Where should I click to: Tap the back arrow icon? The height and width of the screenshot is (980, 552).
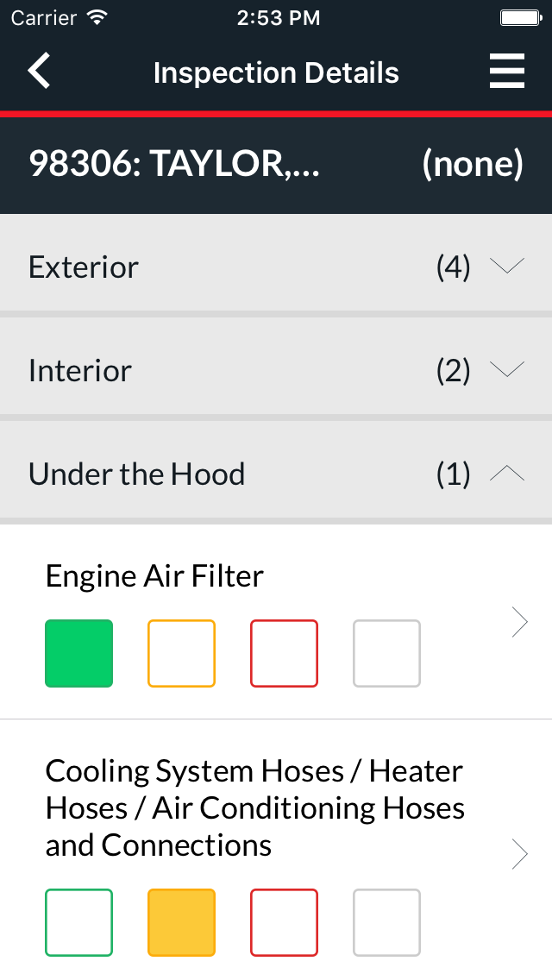pos(40,72)
